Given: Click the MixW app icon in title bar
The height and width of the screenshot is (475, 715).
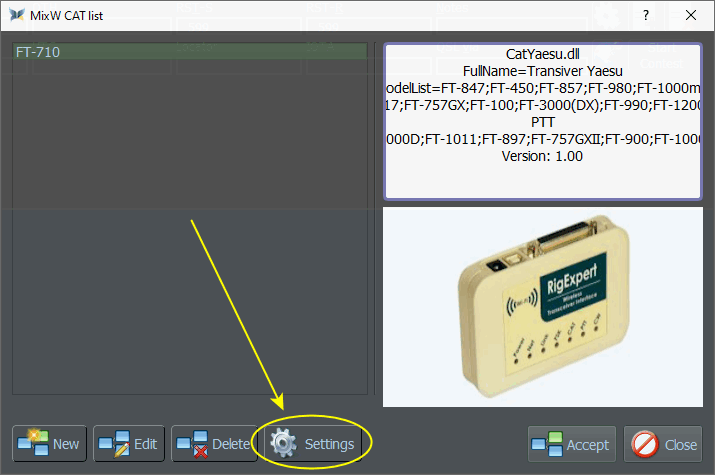Looking at the screenshot, I should [x=13, y=15].
